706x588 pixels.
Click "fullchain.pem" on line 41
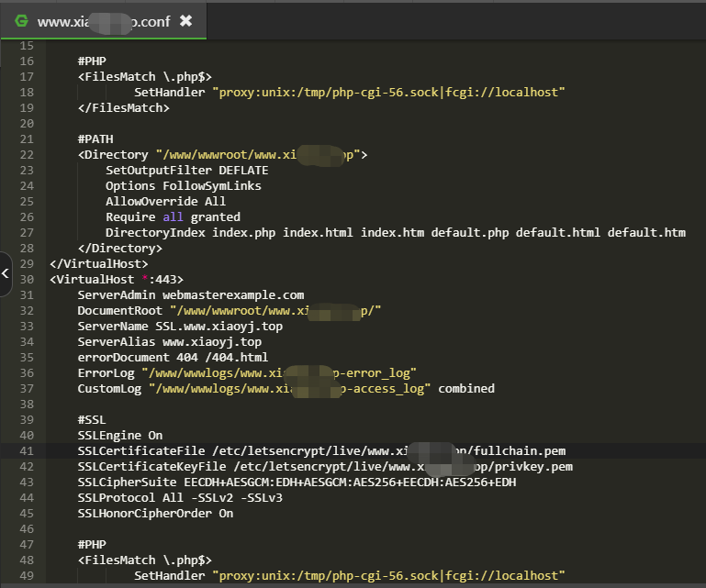click(520, 450)
